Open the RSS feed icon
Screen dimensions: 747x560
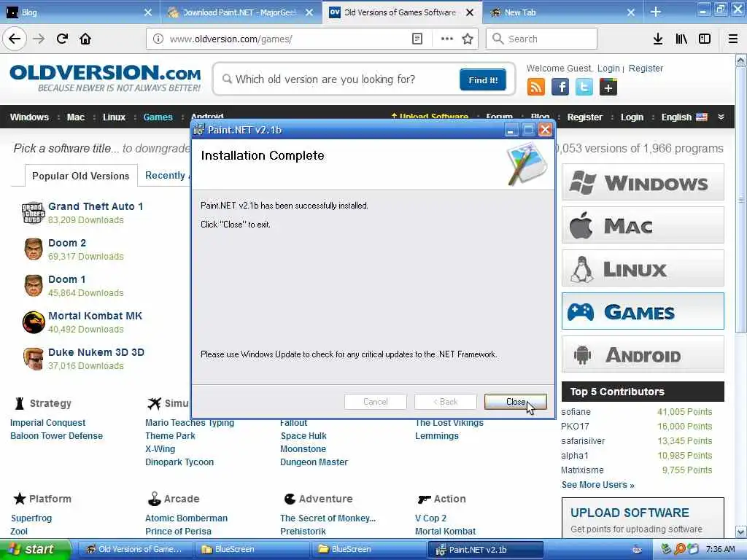pos(536,87)
